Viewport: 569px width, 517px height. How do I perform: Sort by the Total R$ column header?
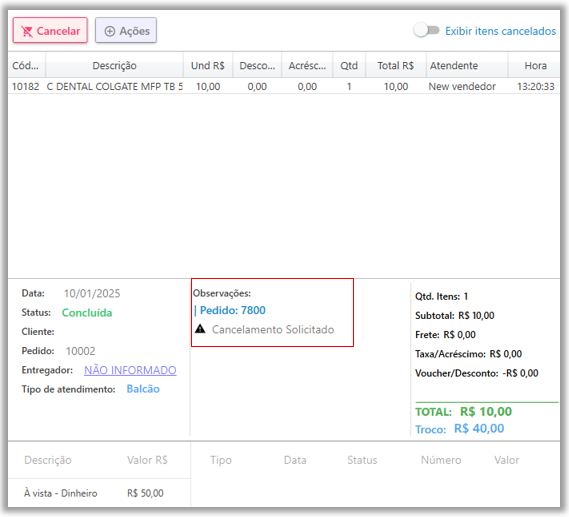[x=396, y=66]
